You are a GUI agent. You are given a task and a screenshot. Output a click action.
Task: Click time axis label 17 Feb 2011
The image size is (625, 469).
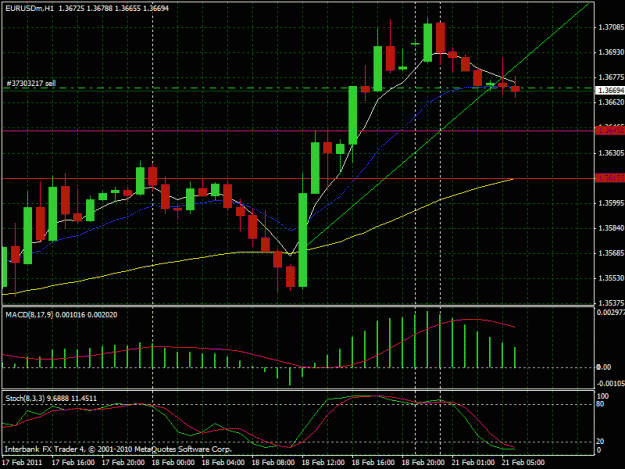22,463
